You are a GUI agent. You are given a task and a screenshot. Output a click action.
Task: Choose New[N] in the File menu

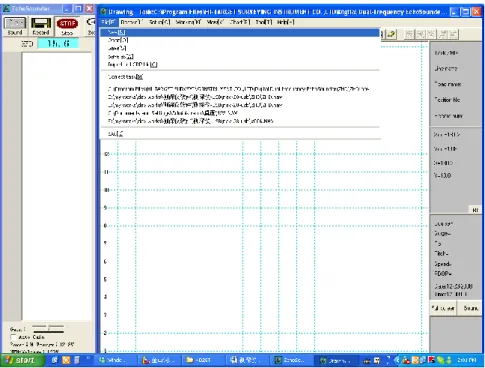240,32
